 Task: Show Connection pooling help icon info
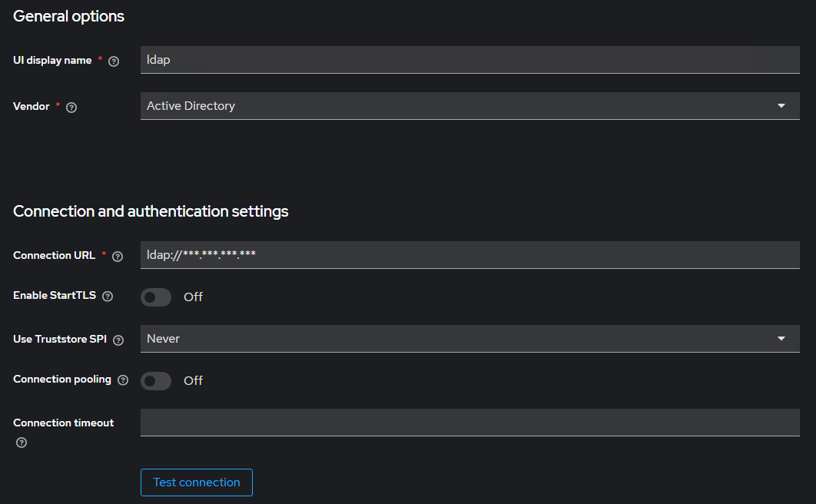pyautogui.click(x=123, y=380)
